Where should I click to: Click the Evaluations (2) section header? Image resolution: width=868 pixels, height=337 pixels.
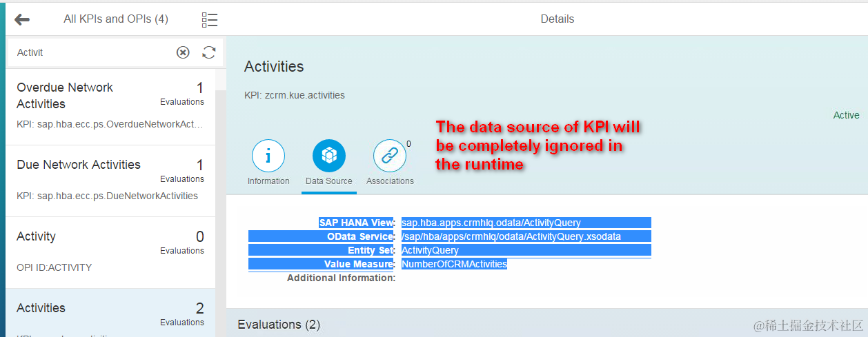point(279,324)
